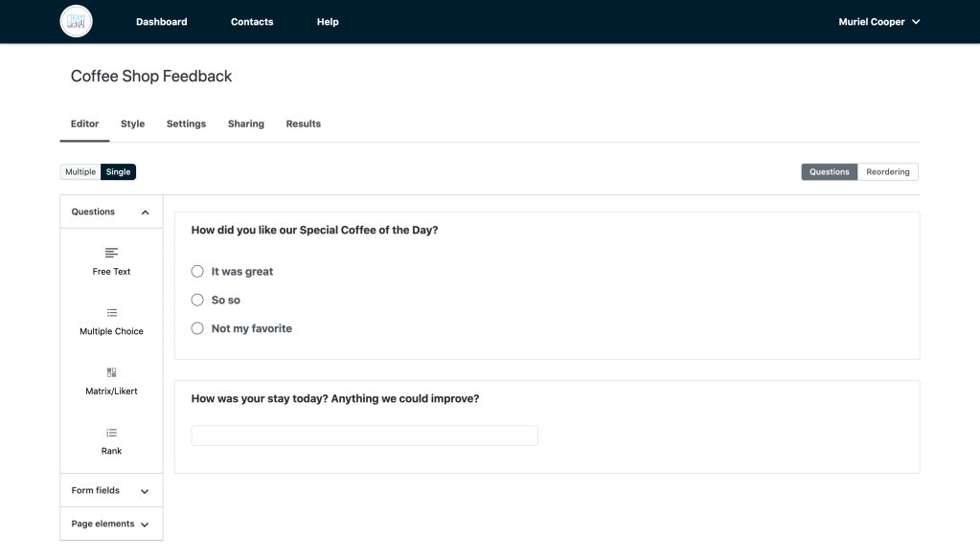Expand the Form fields section

pyautogui.click(x=145, y=491)
